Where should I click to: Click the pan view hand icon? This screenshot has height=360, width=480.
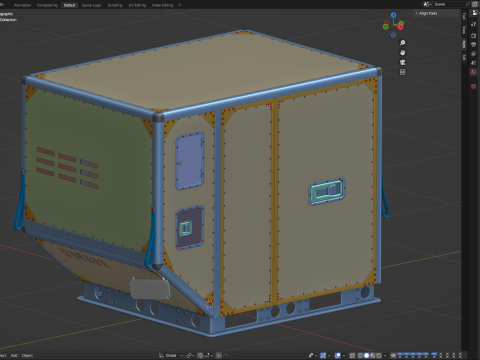[402, 52]
